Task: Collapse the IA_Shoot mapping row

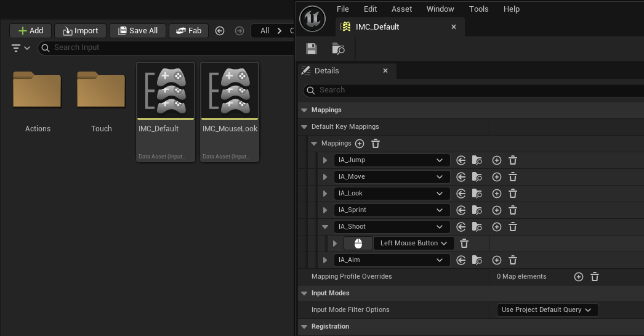Action: coord(325,227)
